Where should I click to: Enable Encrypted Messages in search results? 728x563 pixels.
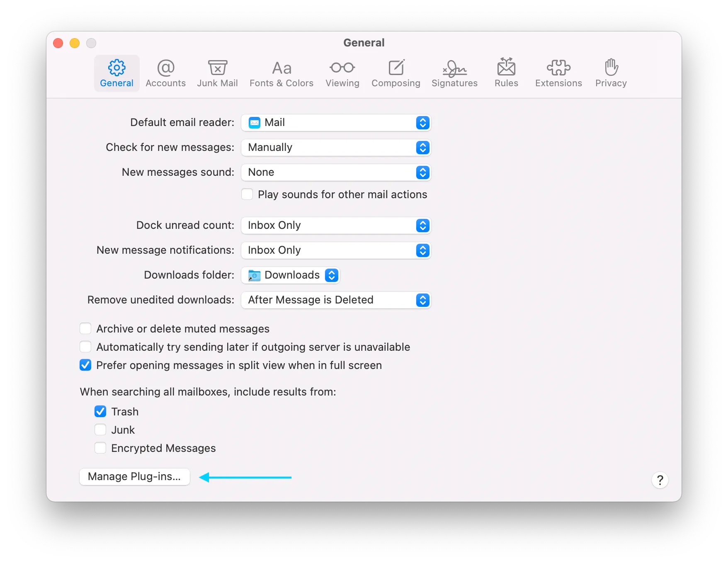click(100, 448)
